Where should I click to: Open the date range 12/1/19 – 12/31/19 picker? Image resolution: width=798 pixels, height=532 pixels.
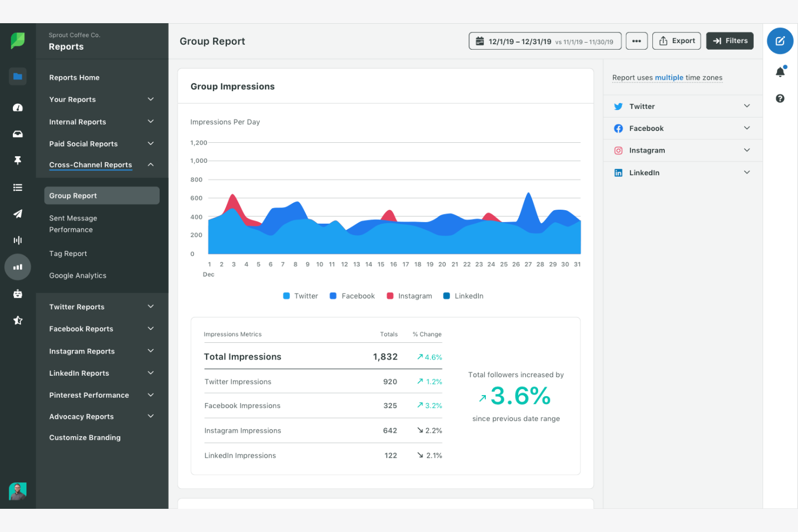click(x=545, y=41)
